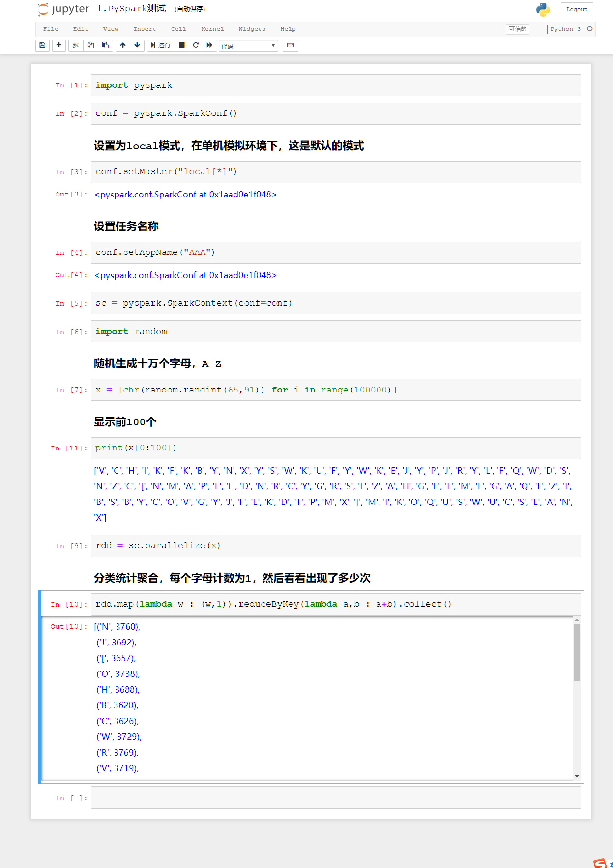Screen dimensions: 613x868
Task: Click the Out[3] SparkConf output text
Action: pyautogui.click(x=185, y=195)
